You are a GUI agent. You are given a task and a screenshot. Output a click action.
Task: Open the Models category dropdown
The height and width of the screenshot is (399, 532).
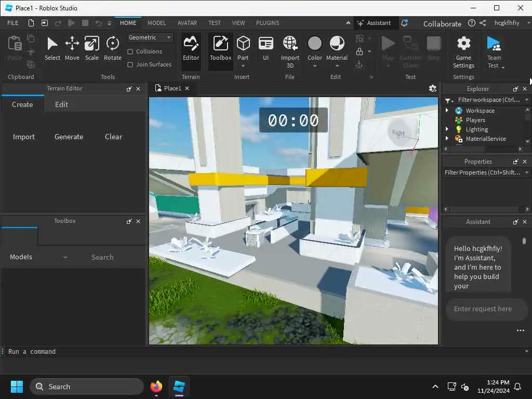point(38,257)
